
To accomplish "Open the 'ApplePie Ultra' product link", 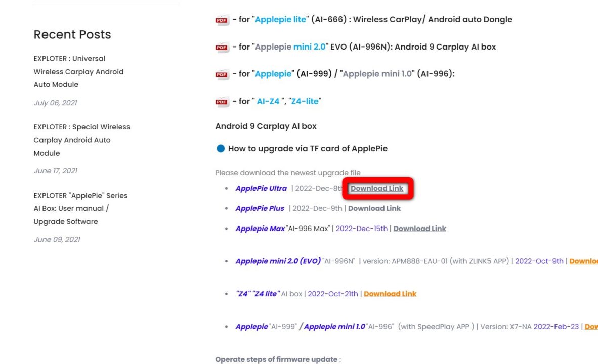I will click(x=261, y=188).
